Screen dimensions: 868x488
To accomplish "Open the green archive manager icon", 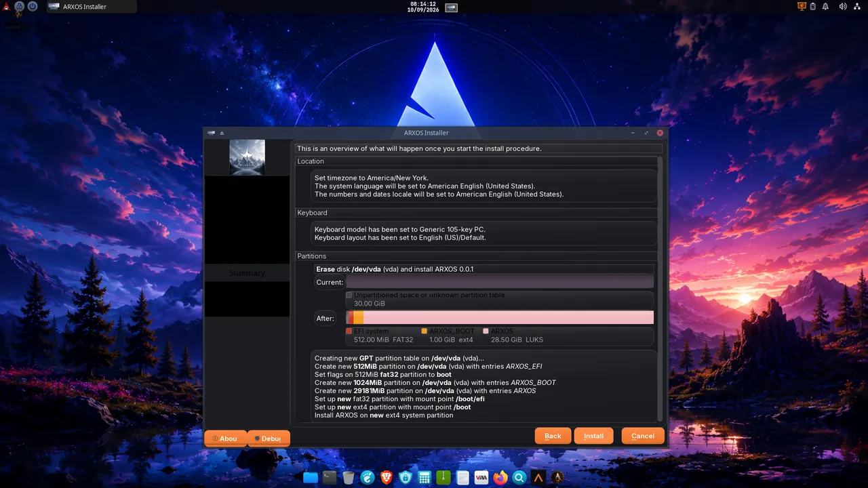I will click(x=443, y=478).
